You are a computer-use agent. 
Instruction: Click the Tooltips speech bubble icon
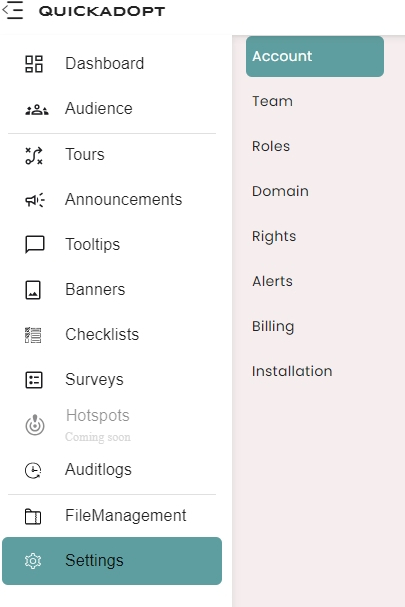pos(35,245)
